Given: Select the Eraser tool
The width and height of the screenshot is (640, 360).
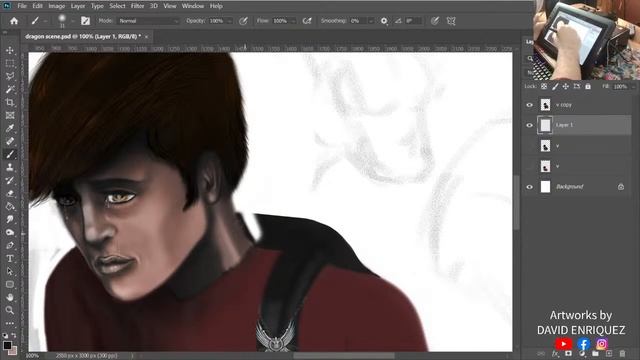Looking at the screenshot, I should (10, 193).
